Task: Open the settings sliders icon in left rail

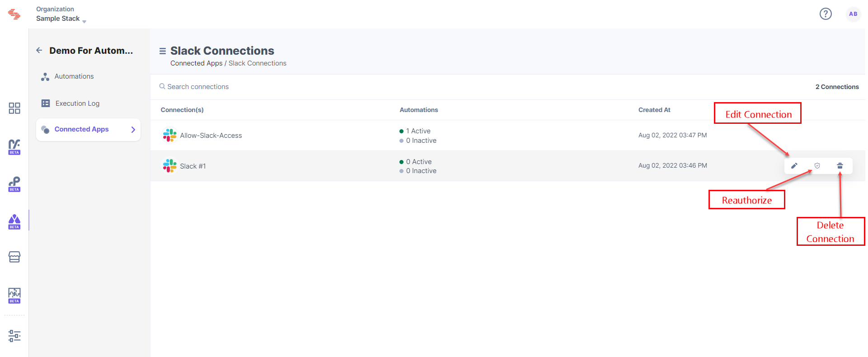Action: pyautogui.click(x=14, y=336)
